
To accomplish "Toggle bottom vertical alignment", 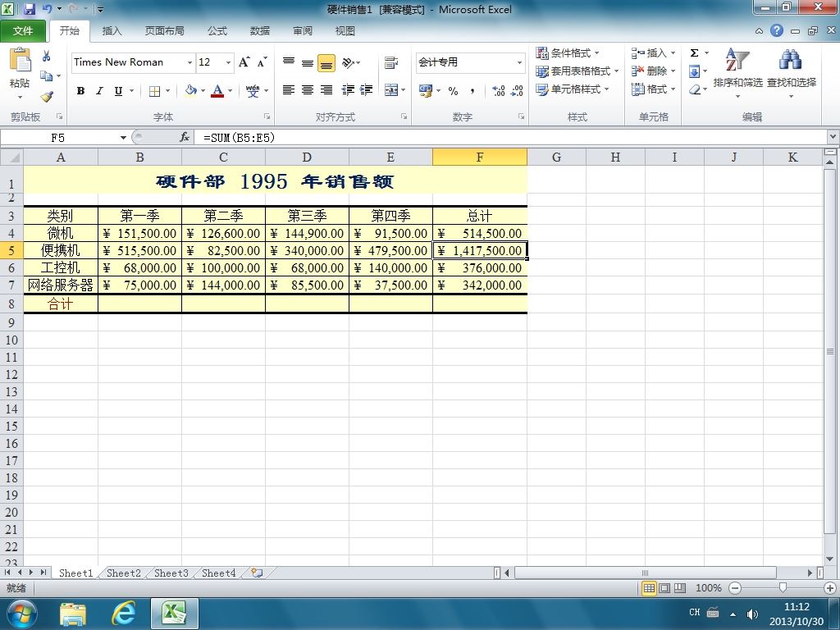I will (326, 62).
